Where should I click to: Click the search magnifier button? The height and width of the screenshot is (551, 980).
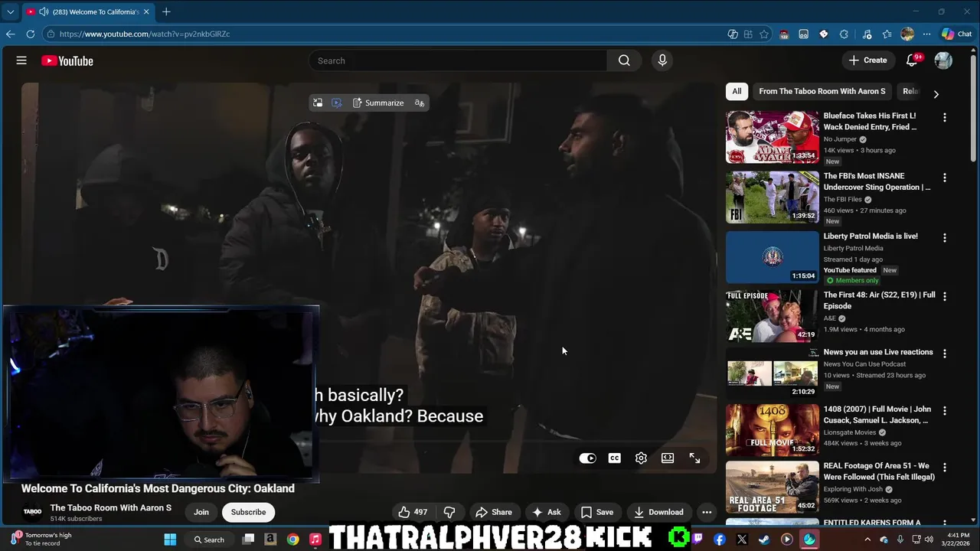(624, 60)
